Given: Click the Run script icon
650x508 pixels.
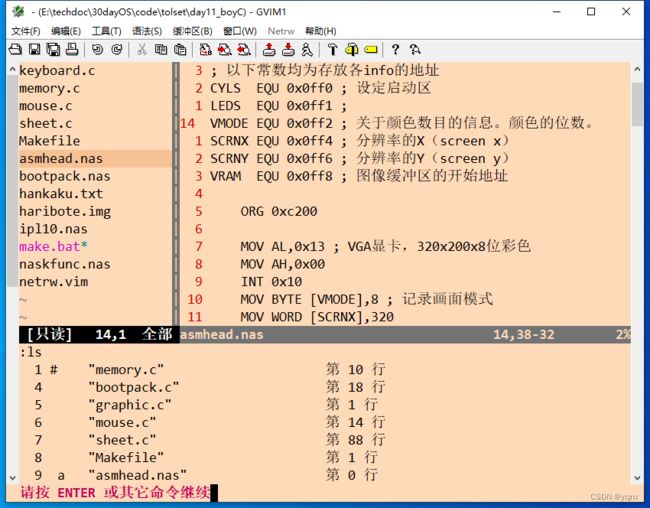Looking at the screenshot, I should tap(307, 49).
